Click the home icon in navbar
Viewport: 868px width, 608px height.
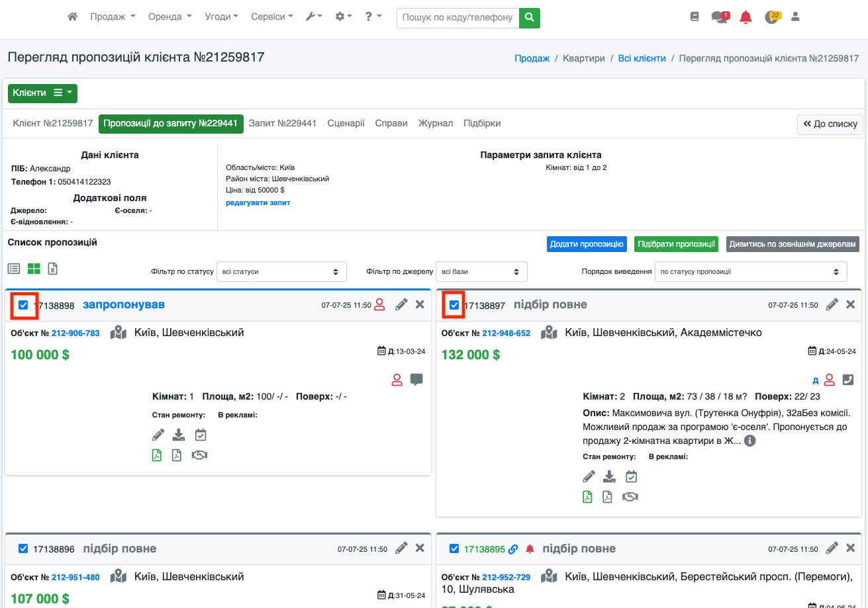(x=73, y=17)
